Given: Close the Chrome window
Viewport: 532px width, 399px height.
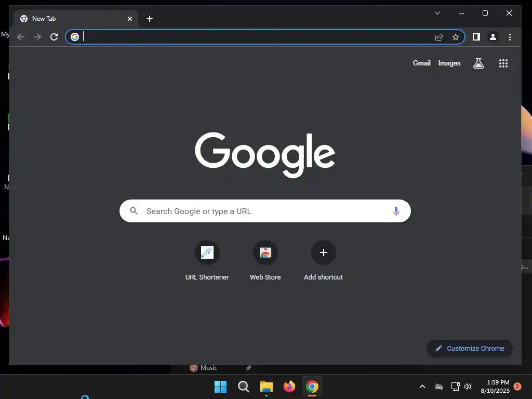Looking at the screenshot, I should pos(509,13).
